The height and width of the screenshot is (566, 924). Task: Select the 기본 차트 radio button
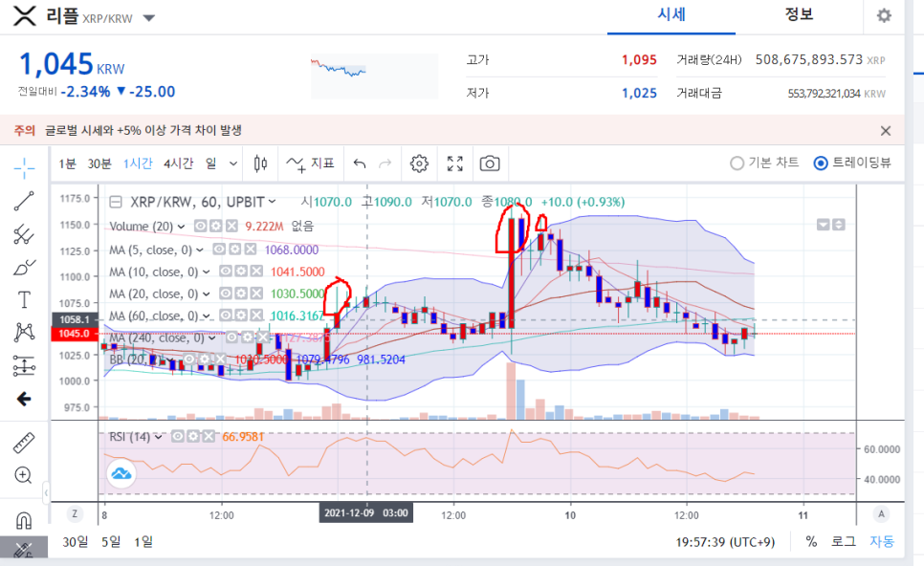tap(737, 163)
